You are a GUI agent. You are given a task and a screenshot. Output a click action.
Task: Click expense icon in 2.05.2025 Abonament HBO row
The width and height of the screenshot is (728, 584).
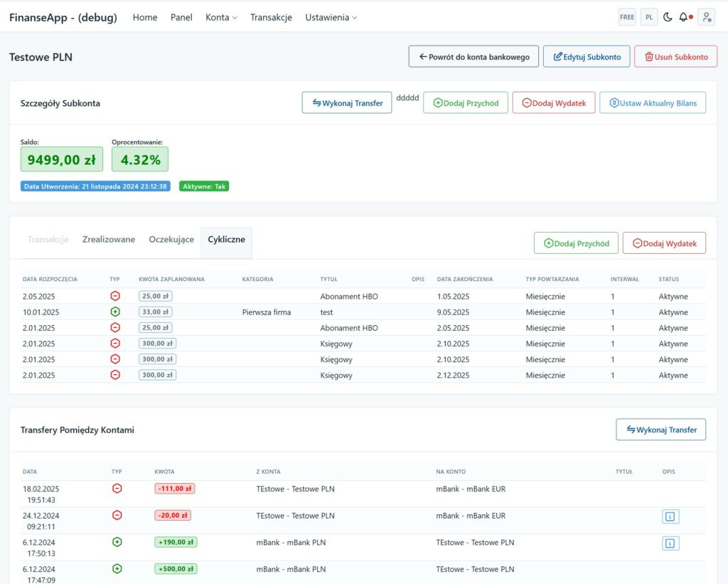point(115,296)
